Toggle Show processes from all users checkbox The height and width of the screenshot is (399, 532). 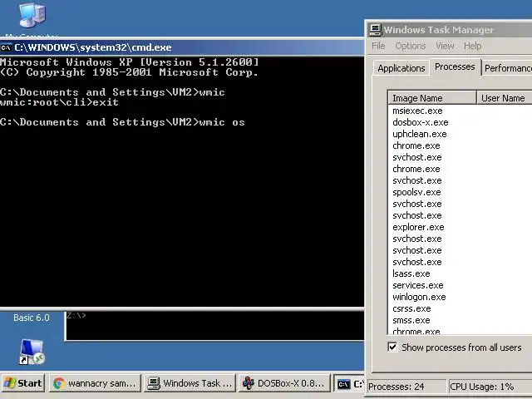[x=392, y=347]
